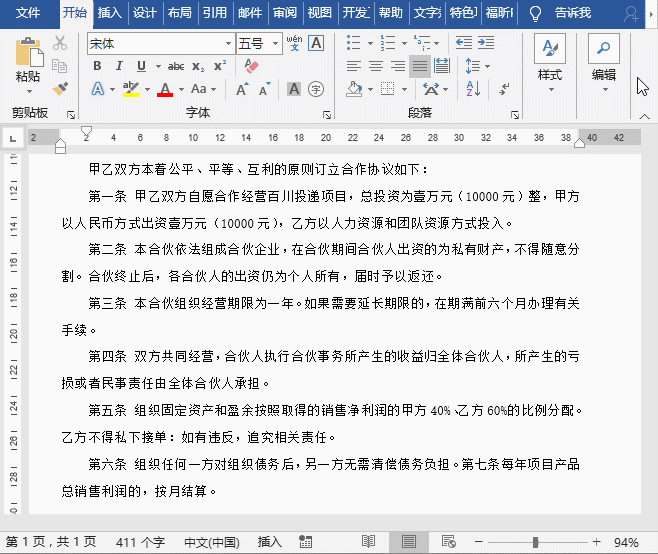The width and height of the screenshot is (658, 554).
Task: Show paragraph marks icon
Action: [504, 89]
